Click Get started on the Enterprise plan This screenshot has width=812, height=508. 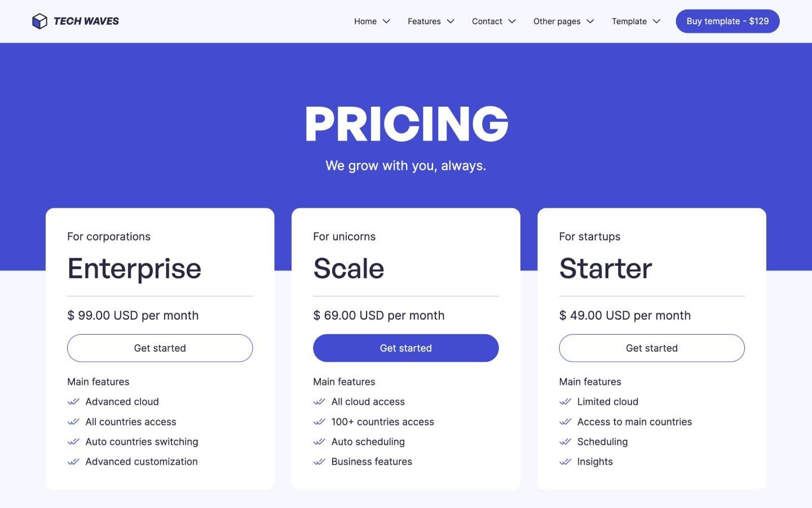[x=160, y=348]
